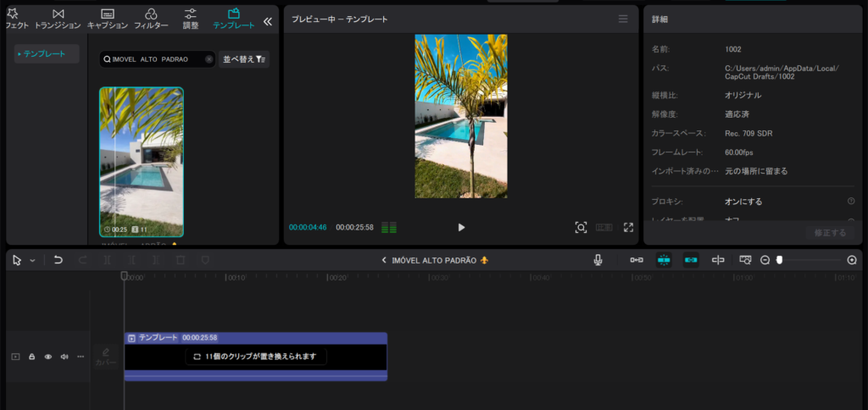The height and width of the screenshot is (410, 868).
Task: Lock the main video track
Action: click(31, 357)
